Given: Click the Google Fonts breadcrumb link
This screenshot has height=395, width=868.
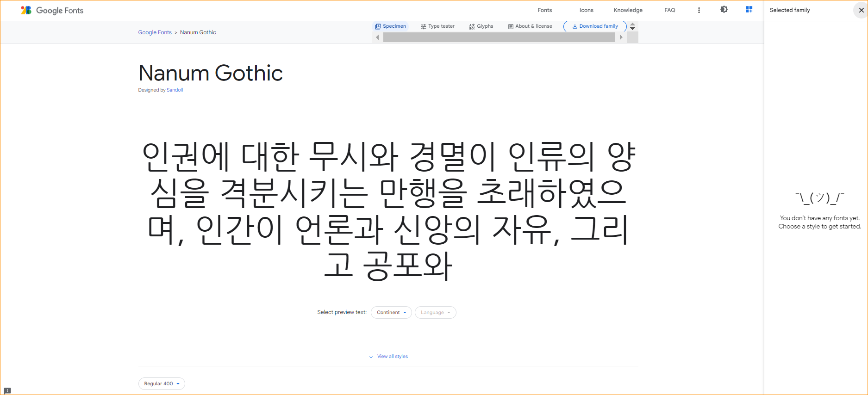Looking at the screenshot, I should [155, 32].
